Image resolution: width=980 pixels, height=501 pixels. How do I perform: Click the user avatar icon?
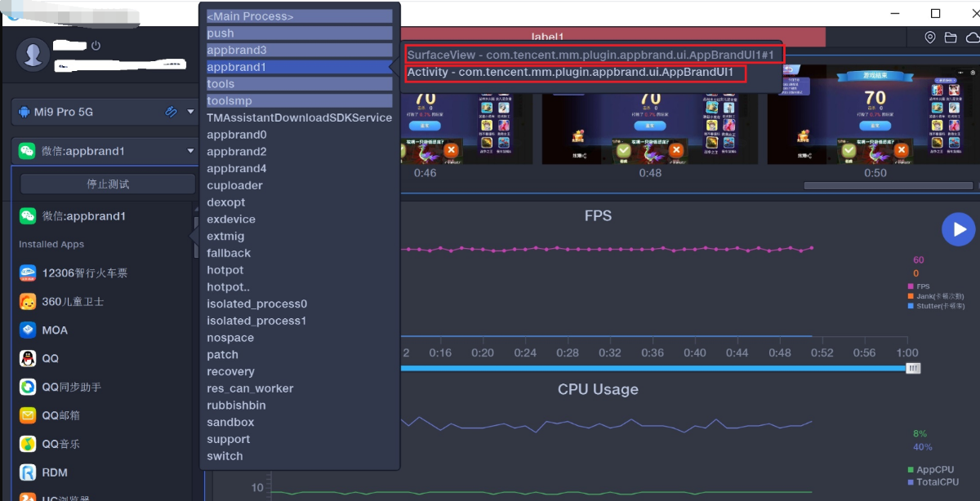click(x=33, y=54)
